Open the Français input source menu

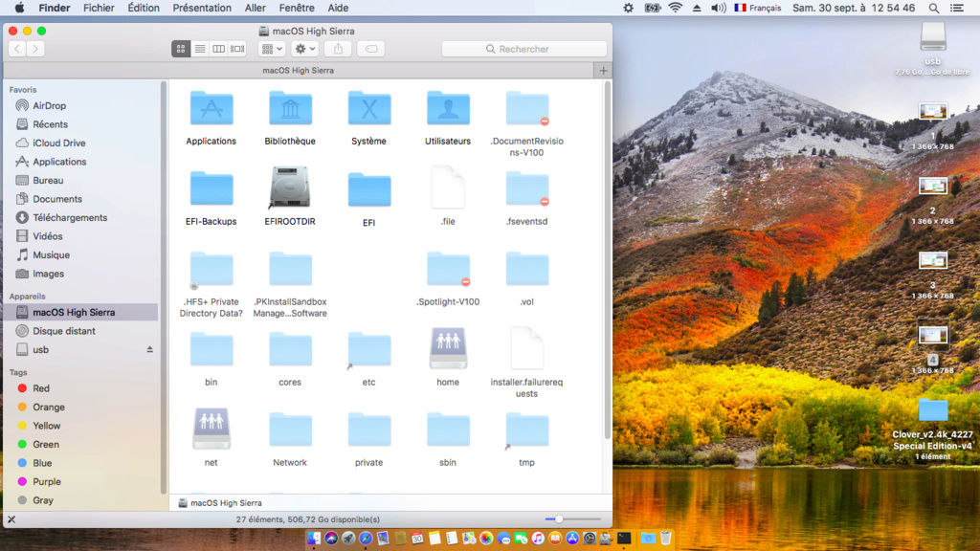(758, 8)
